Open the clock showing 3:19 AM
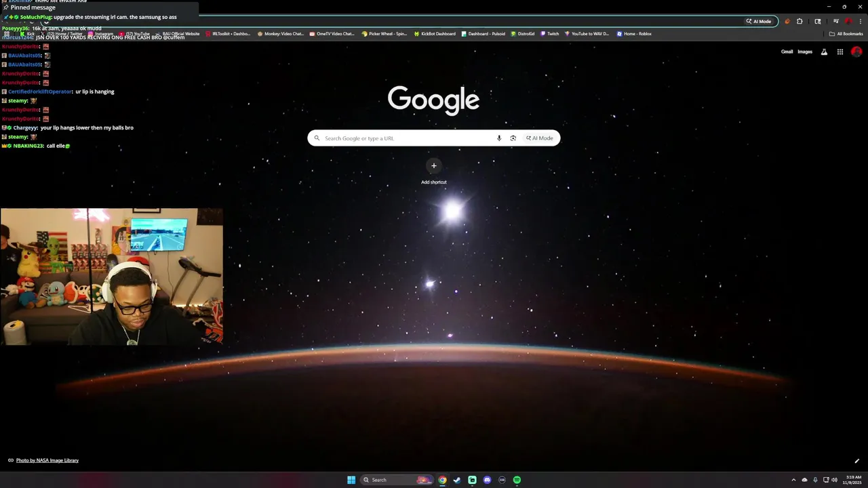Screen dimensions: 868x488 [x=854, y=480]
